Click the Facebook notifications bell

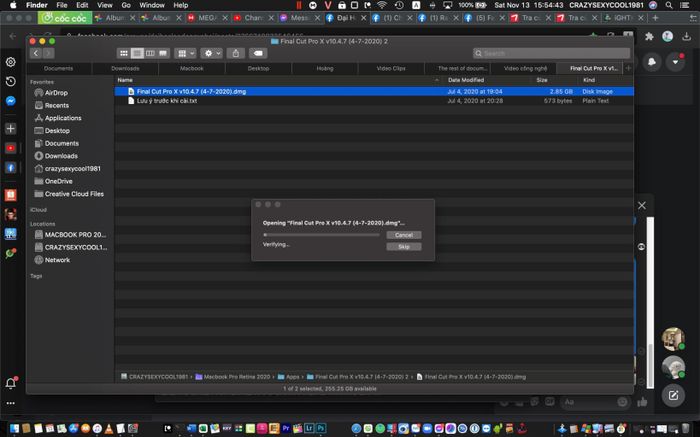click(x=652, y=62)
